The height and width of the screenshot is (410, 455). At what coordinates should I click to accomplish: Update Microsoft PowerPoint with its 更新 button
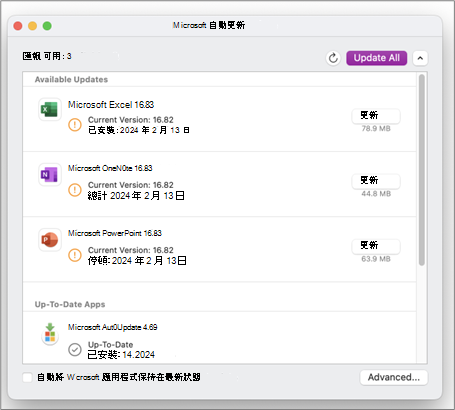click(x=376, y=246)
